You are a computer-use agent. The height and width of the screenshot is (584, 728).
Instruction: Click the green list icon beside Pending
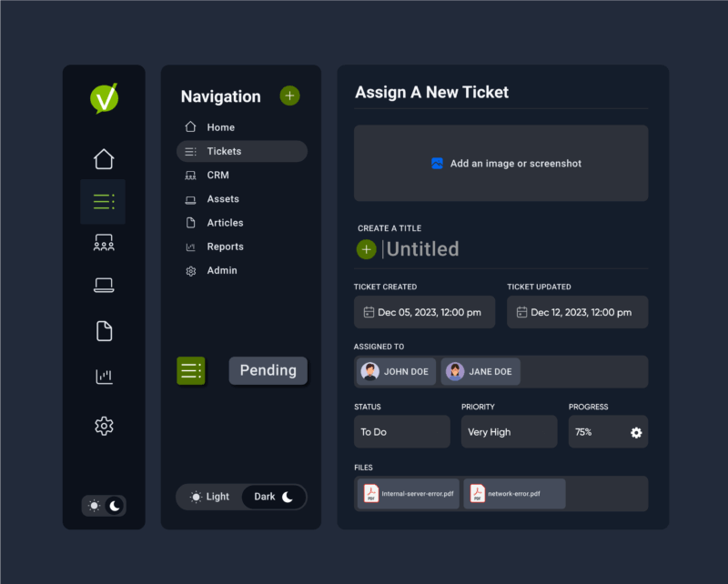coord(191,370)
